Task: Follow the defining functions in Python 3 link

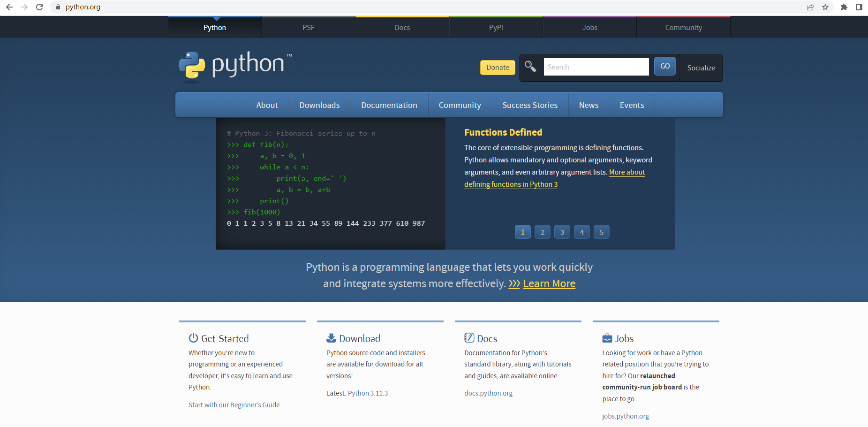Action: click(511, 184)
